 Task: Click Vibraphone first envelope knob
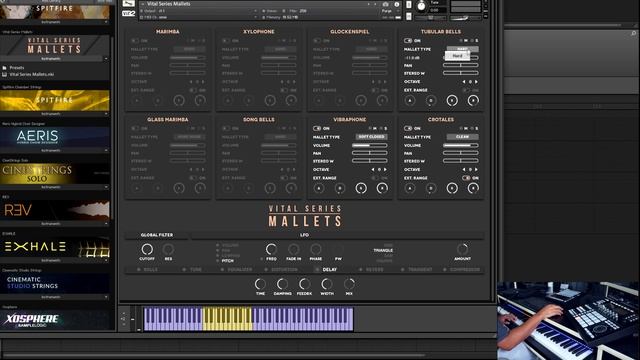pos(319,188)
